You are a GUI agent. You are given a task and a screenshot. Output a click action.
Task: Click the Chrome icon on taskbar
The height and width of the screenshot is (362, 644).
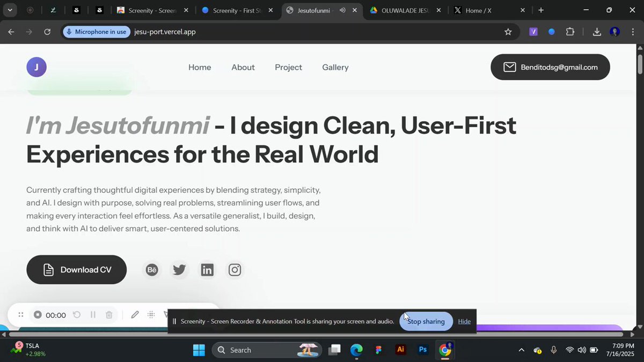coord(445,350)
